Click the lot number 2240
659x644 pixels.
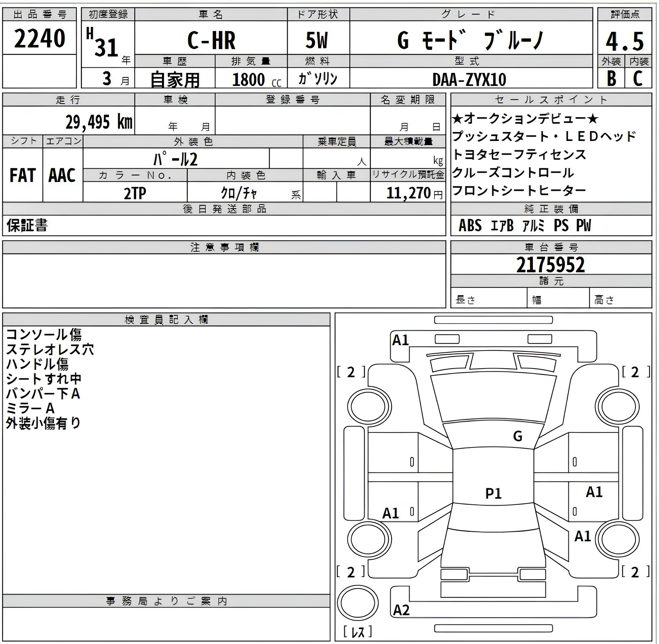click(x=39, y=38)
